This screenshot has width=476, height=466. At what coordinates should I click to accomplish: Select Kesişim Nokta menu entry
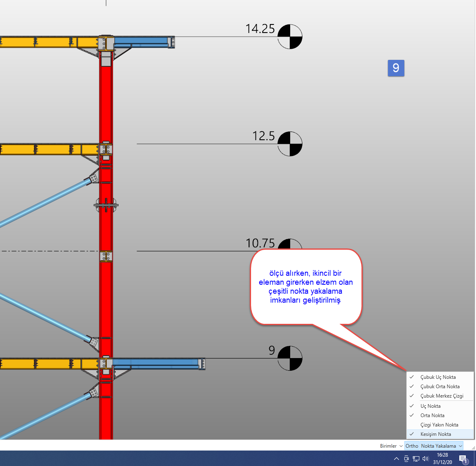pos(436,434)
